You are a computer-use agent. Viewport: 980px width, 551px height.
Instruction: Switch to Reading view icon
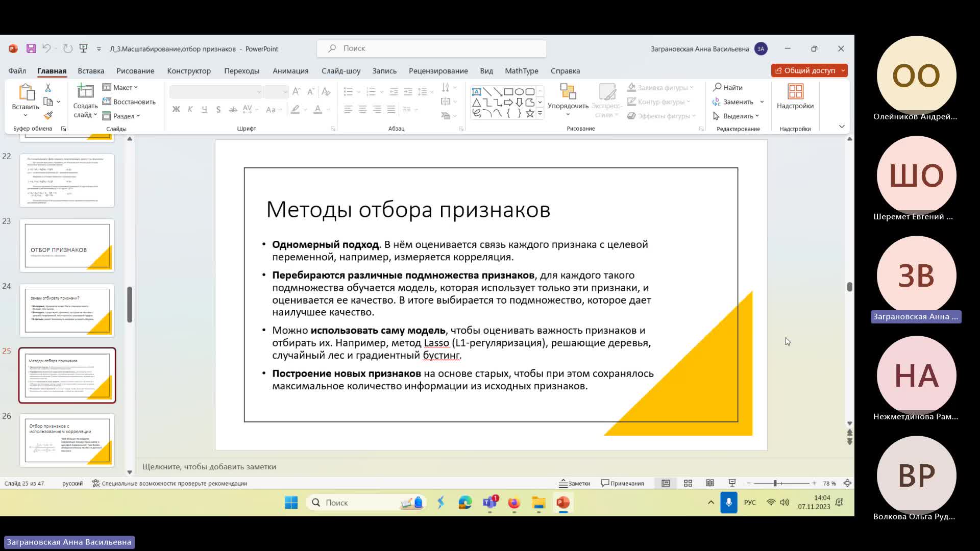pos(710,483)
